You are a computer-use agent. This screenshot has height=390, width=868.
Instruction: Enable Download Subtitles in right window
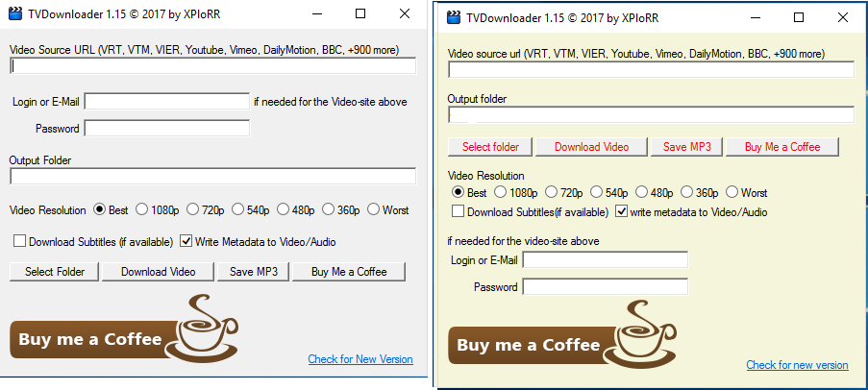458,211
